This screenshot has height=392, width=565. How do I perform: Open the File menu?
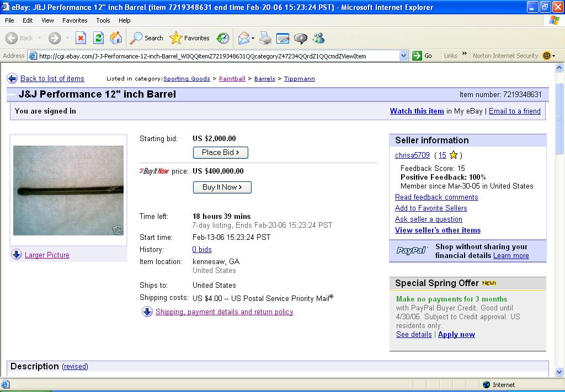[10, 20]
